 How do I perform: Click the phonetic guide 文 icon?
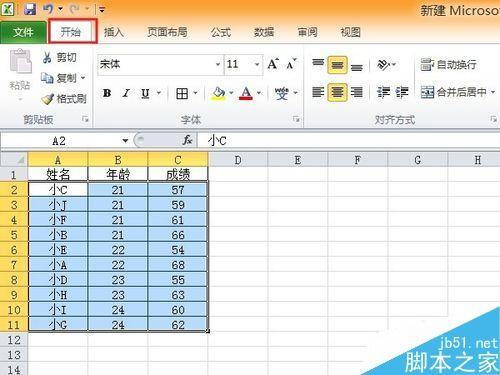[x=282, y=93]
